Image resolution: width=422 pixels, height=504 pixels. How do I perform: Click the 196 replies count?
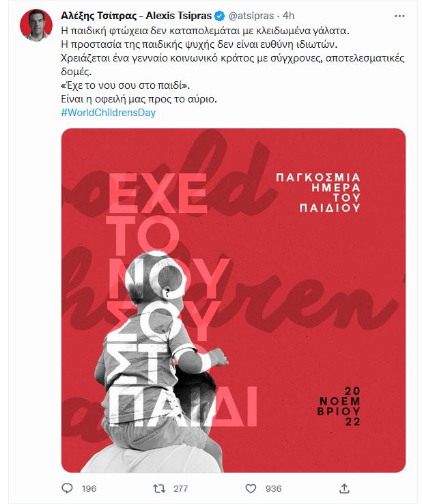point(89,488)
